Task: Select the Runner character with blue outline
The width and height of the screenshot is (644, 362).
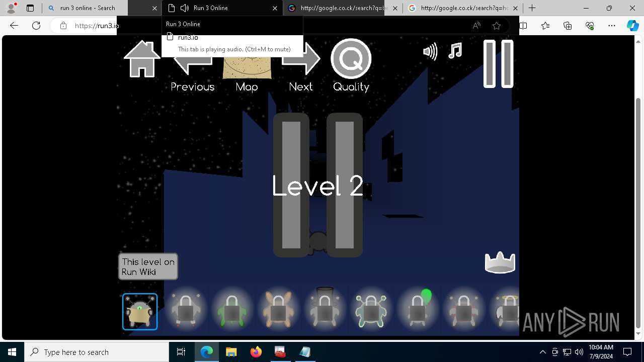Action: (x=140, y=312)
